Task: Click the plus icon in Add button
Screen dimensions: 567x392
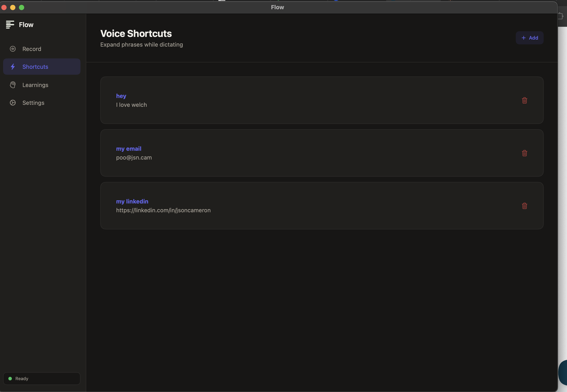Action: coord(523,38)
